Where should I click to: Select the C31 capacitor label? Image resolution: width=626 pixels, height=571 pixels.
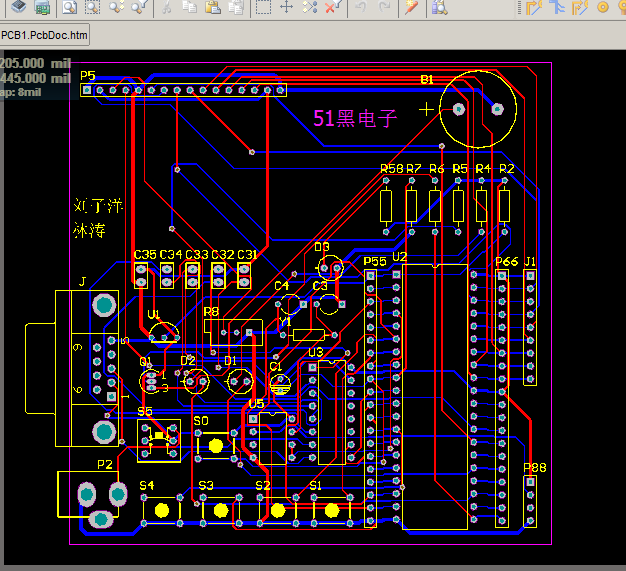pos(248,255)
